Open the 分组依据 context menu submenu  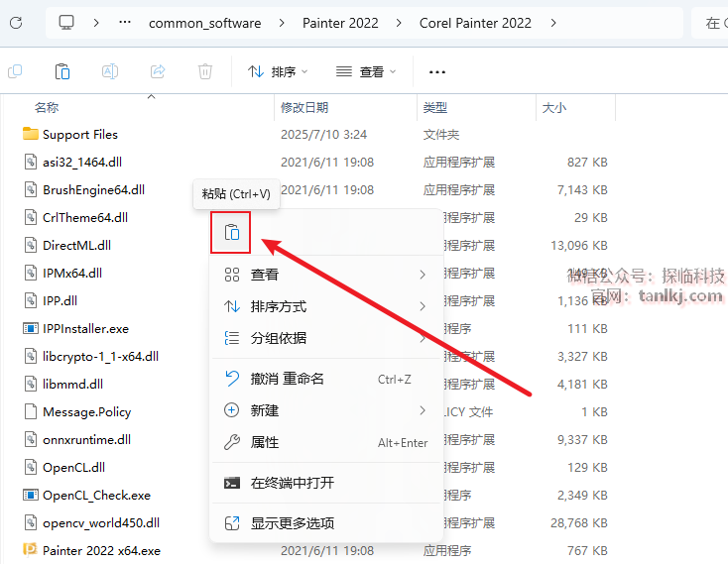pyautogui.click(x=325, y=338)
